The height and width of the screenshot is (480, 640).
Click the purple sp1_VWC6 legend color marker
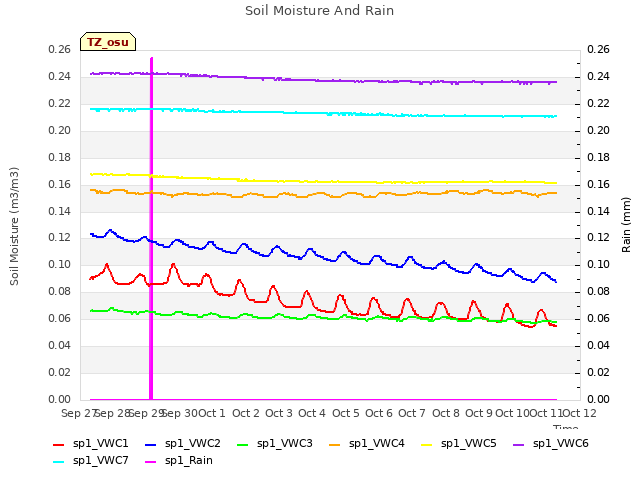tap(518, 445)
